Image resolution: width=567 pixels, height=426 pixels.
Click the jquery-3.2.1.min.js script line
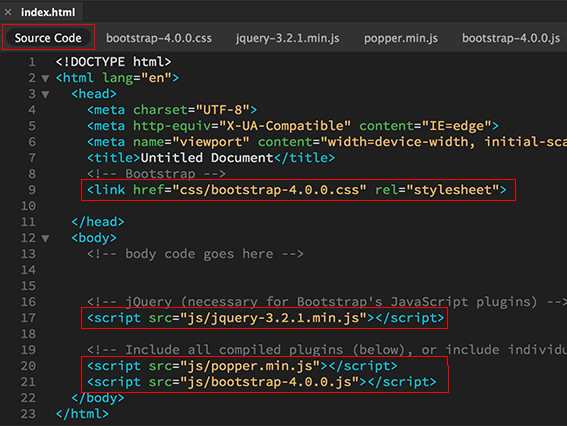[265, 318]
